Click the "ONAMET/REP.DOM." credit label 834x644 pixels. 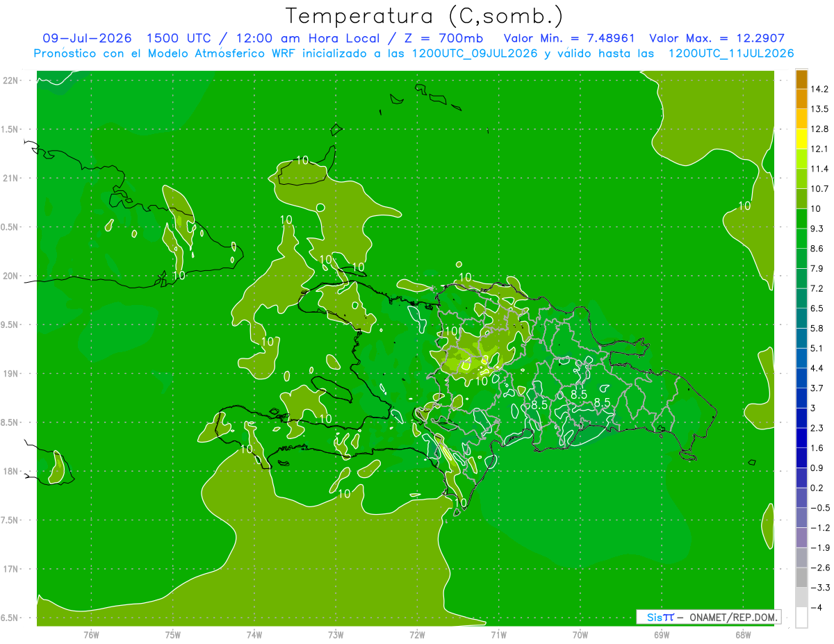tap(734, 617)
